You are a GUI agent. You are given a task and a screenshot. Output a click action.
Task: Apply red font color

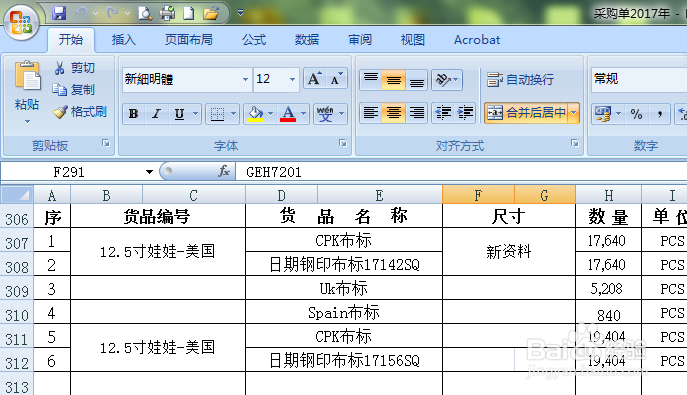point(288,114)
